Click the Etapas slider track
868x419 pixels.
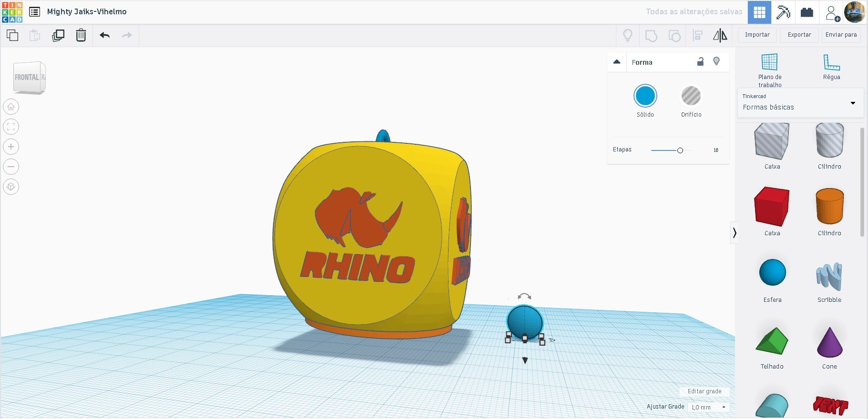tap(672, 150)
